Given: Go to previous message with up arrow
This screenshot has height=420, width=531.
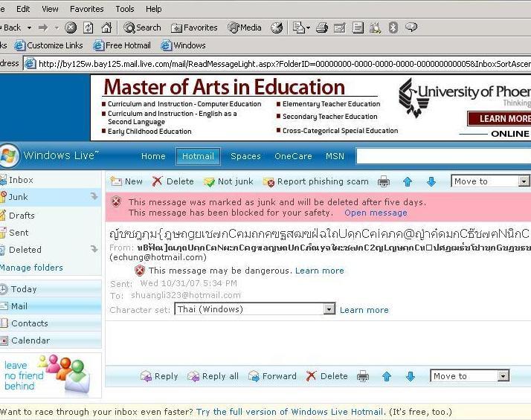Looking at the screenshot, I should [x=407, y=181].
